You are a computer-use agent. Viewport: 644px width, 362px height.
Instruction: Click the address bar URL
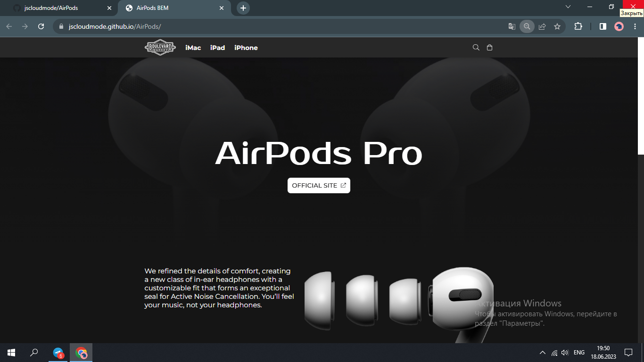click(x=115, y=27)
